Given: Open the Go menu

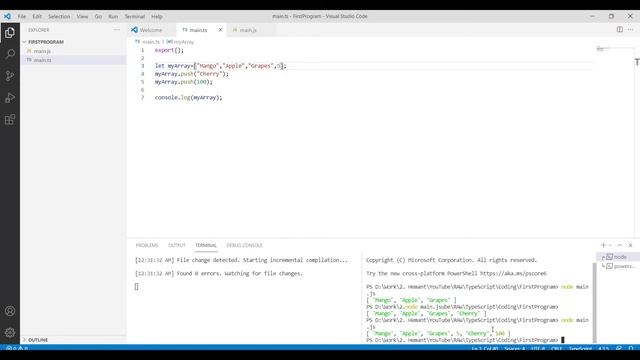Looking at the screenshot, I should click(98, 16).
